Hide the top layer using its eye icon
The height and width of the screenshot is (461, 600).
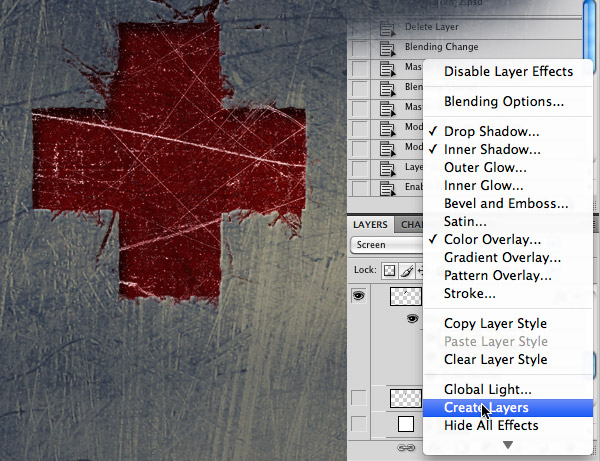pyautogui.click(x=359, y=296)
